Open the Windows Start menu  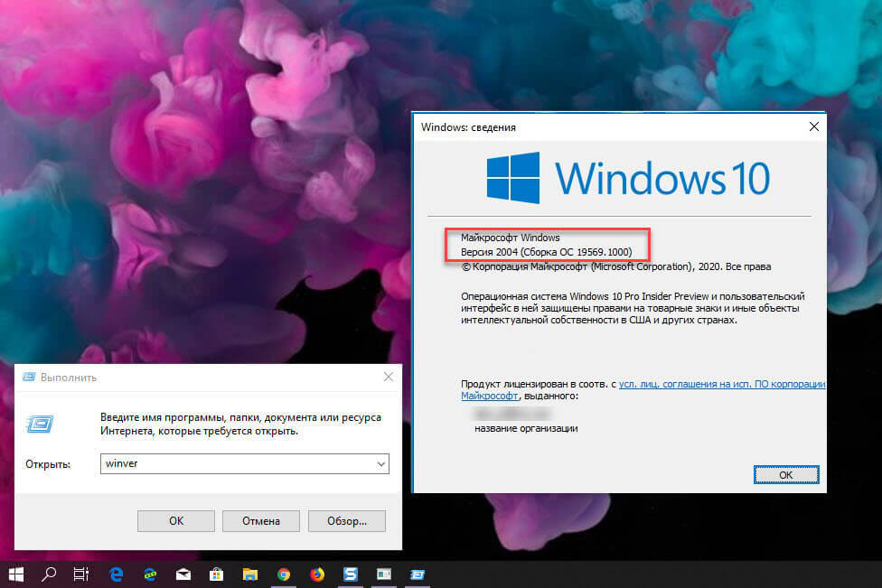pyautogui.click(x=16, y=574)
